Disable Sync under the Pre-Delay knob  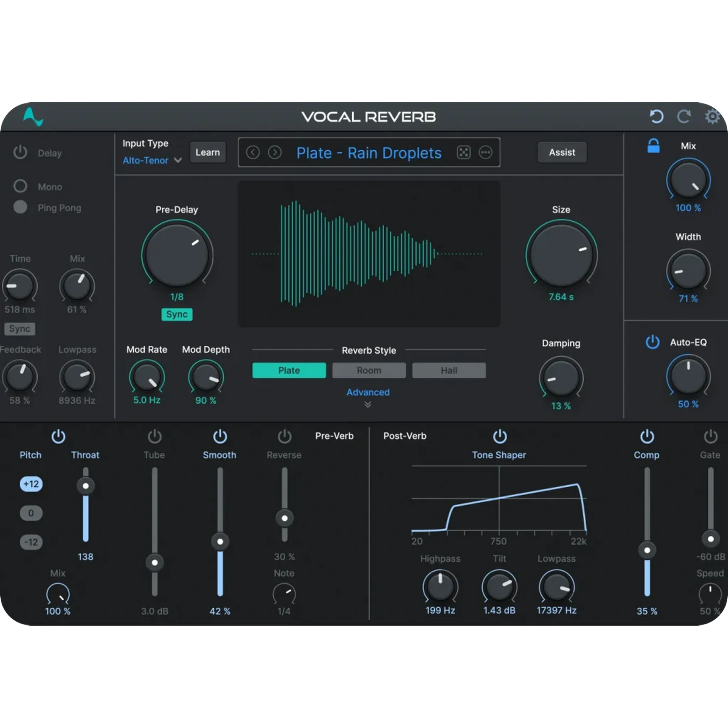pos(177,314)
